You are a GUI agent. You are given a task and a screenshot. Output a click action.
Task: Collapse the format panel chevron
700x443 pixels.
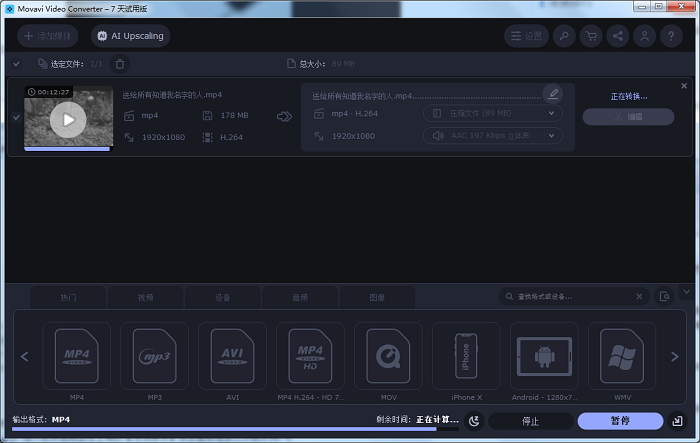pos(687,292)
